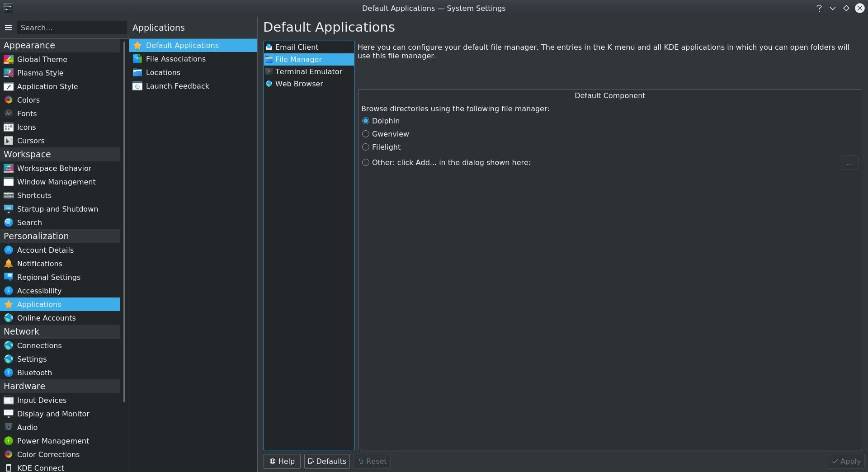
Task: Open Connections network settings
Action: pos(60,345)
